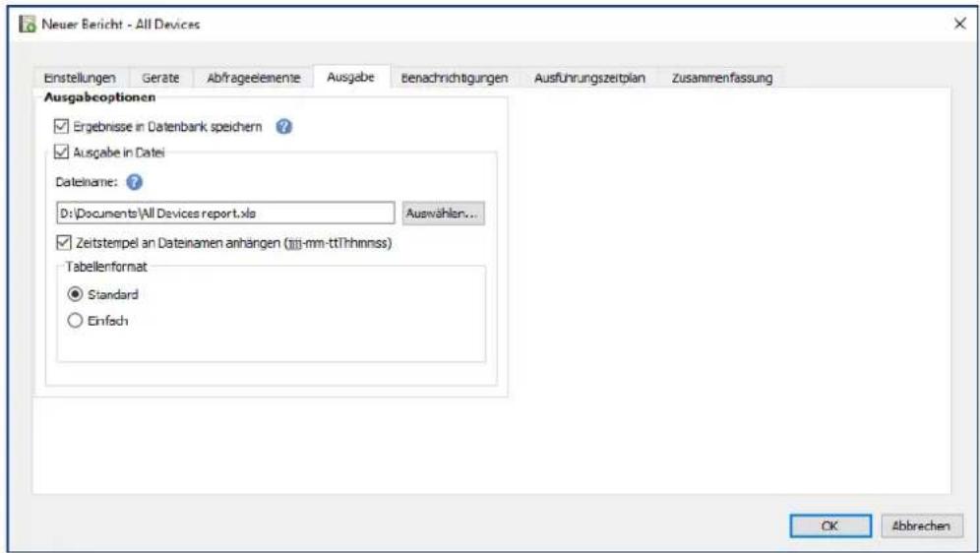Select Einfach table format radio button
This screenshot has height=553, width=980.
coord(75,321)
